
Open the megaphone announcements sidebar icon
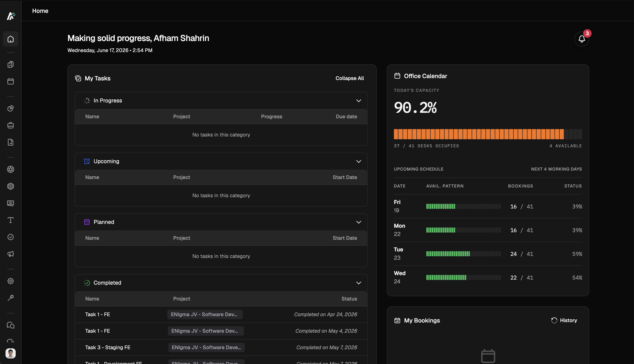(11, 254)
